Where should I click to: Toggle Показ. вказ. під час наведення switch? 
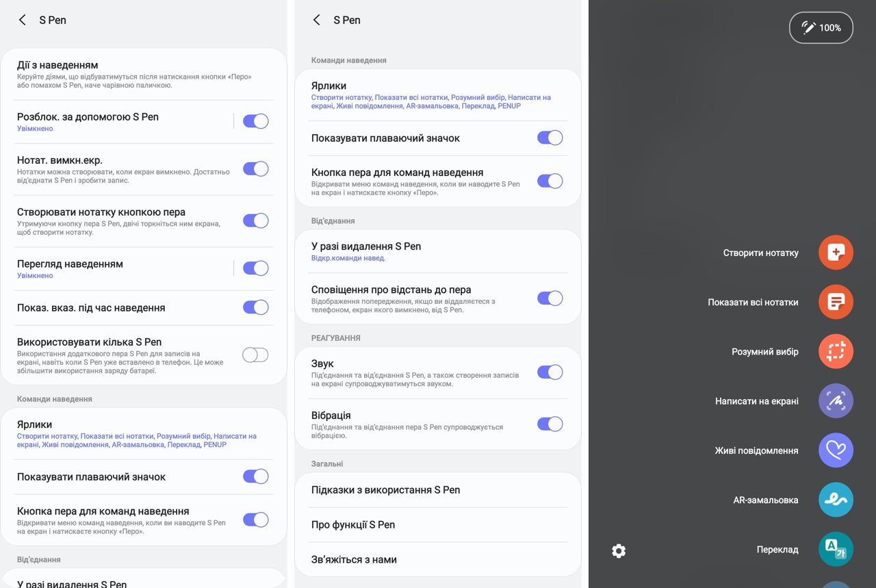pos(256,307)
